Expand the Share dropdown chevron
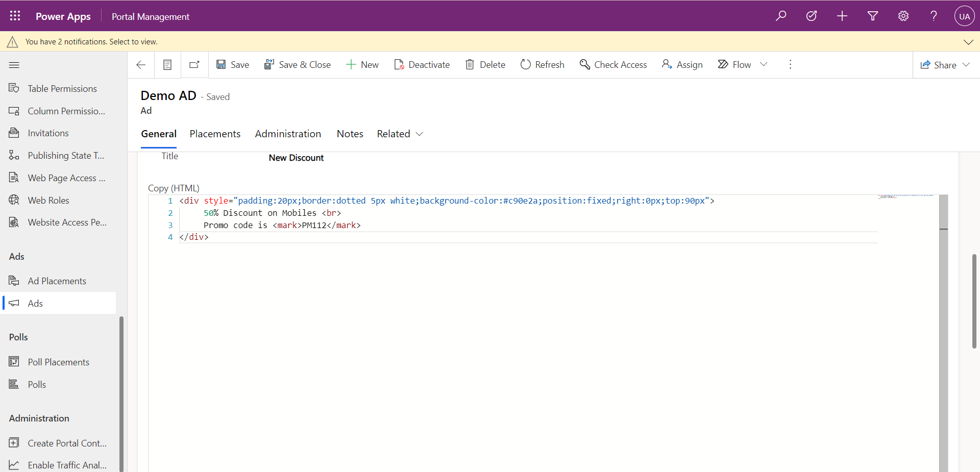The image size is (980, 472). click(x=966, y=65)
